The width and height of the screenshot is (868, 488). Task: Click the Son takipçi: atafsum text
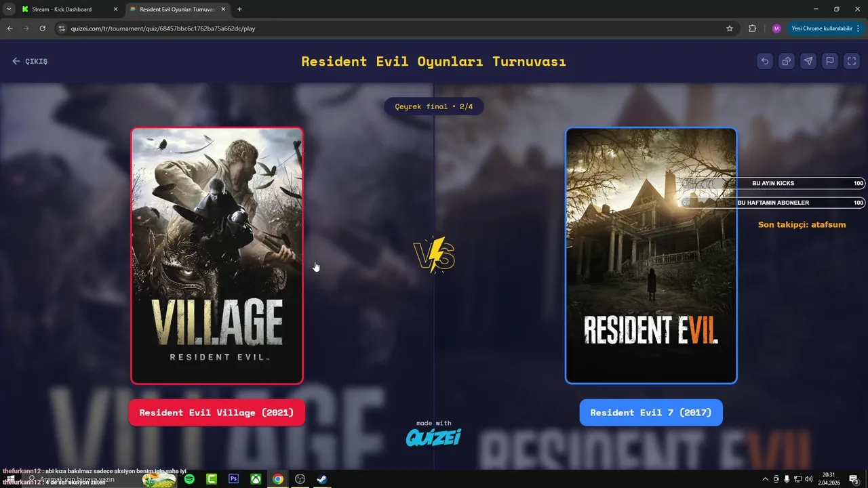pyautogui.click(x=802, y=224)
